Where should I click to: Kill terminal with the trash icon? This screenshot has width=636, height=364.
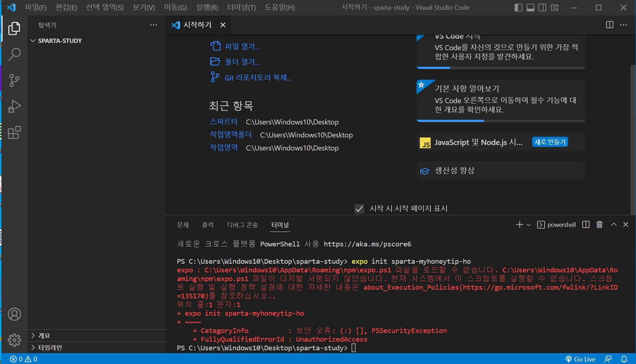coord(600,225)
